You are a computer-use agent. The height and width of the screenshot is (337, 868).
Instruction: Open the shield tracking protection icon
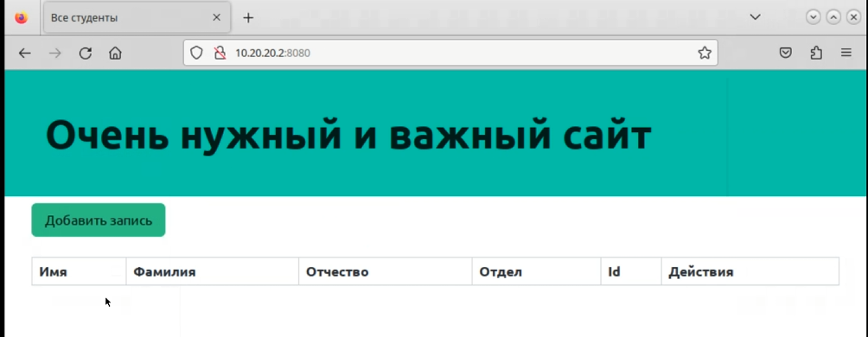pyautogui.click(x=196, y=53)
